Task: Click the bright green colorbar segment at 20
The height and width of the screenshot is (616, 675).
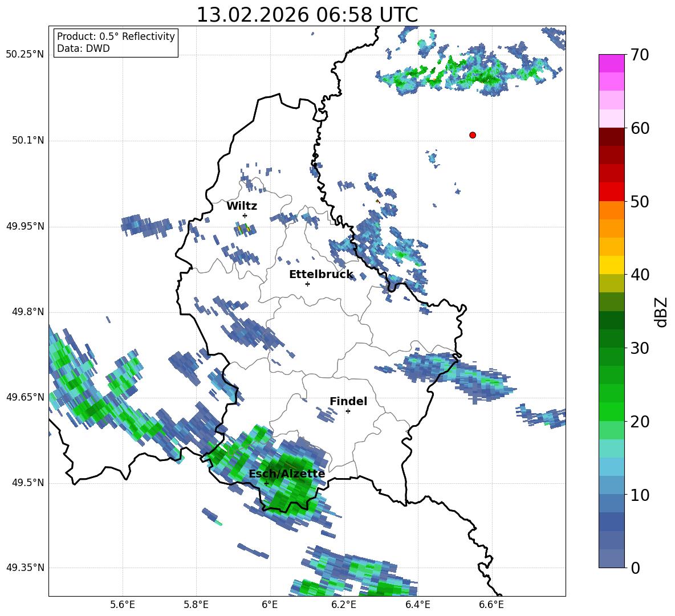Action: coord(611,411)
